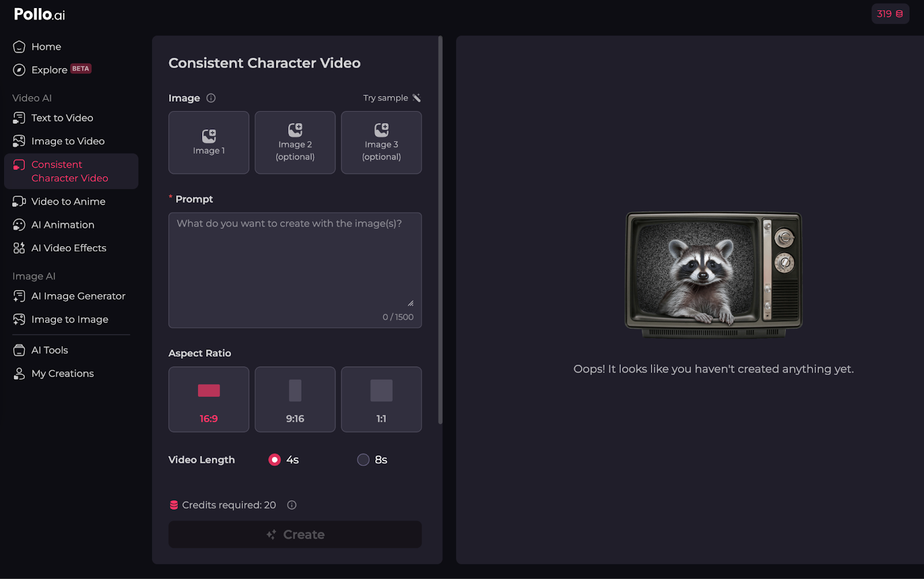Click the info icon beside Credits required
Screen dimensions: 924x579
coord(292,505)
